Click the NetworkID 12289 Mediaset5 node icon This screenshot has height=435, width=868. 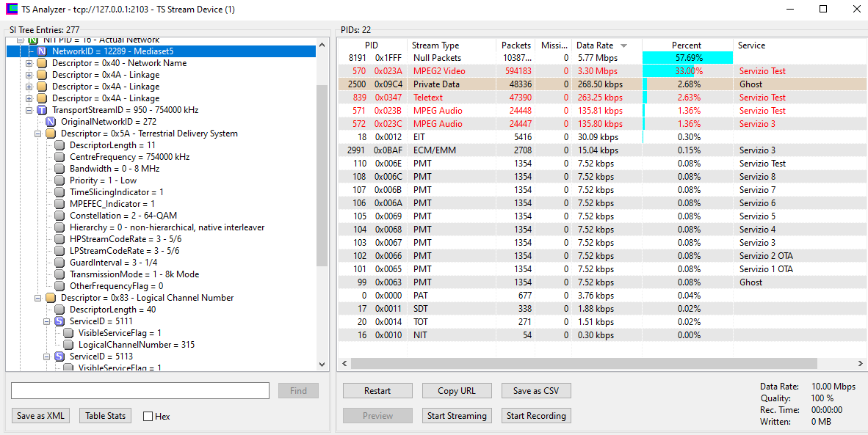coord(42,51)
